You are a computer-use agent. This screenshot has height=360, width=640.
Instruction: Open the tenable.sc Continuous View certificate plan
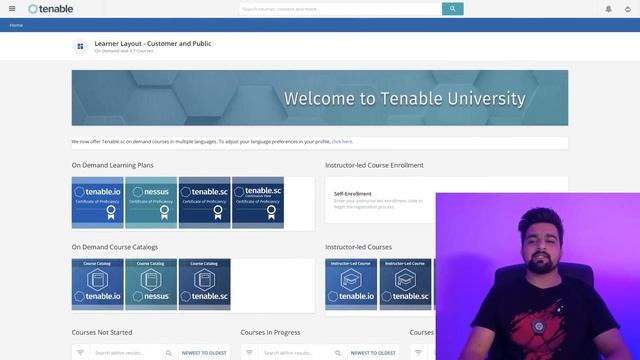pyautogui.click(x=258, y=202)
